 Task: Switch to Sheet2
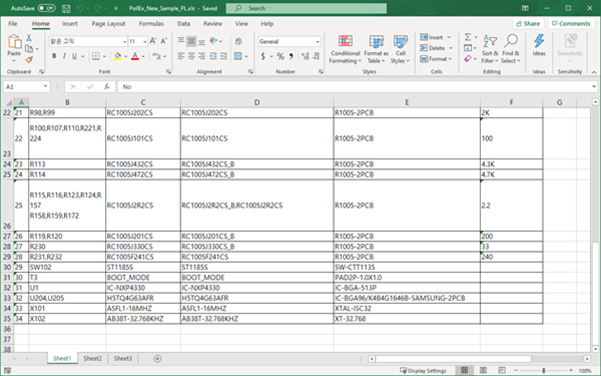pyautogui.click(x=92, y=358)
